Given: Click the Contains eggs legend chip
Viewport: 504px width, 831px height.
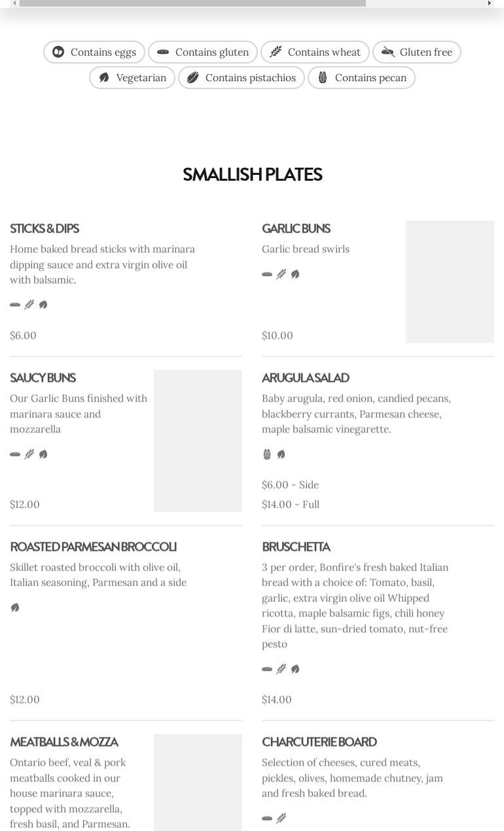Looking at the screenshot, I should pos(94,52).
